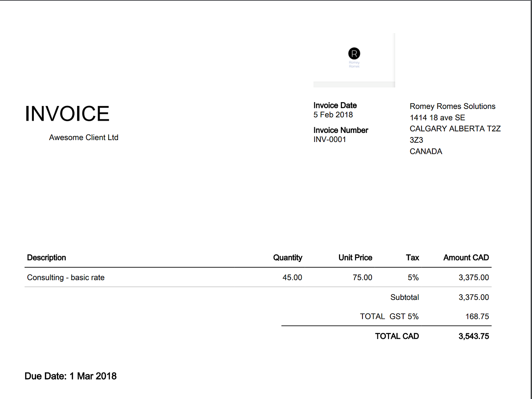The width and height of the screenshot is (532, 399).
Task: Click the Unit Price column header
Action: pyautogui.click(x=355, y=258)
